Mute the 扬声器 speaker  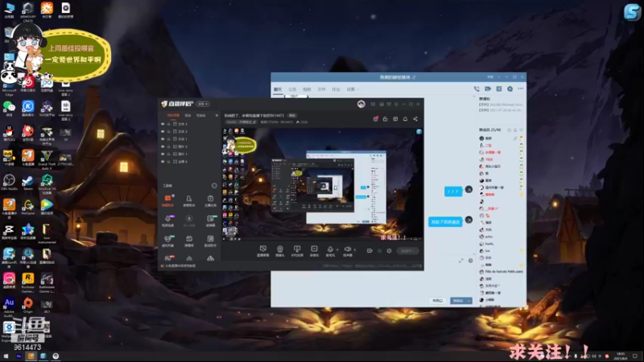point(348,251)
